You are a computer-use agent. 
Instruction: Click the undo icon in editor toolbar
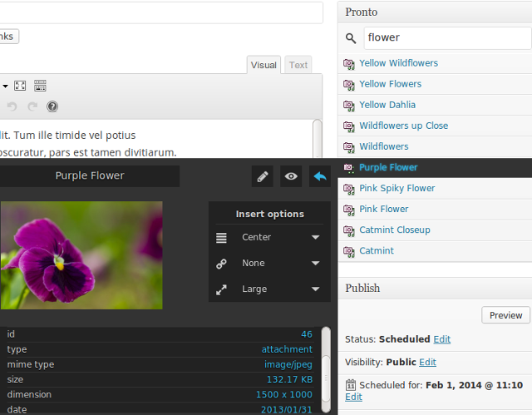click(x=12, y=106)
